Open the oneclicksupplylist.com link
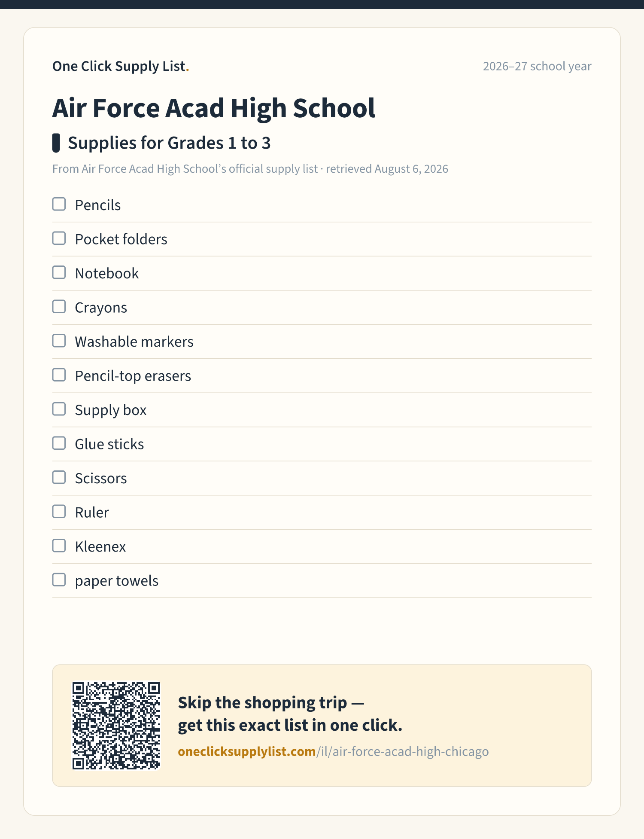This screenshot has height=839, width=644. click(333, 751)
